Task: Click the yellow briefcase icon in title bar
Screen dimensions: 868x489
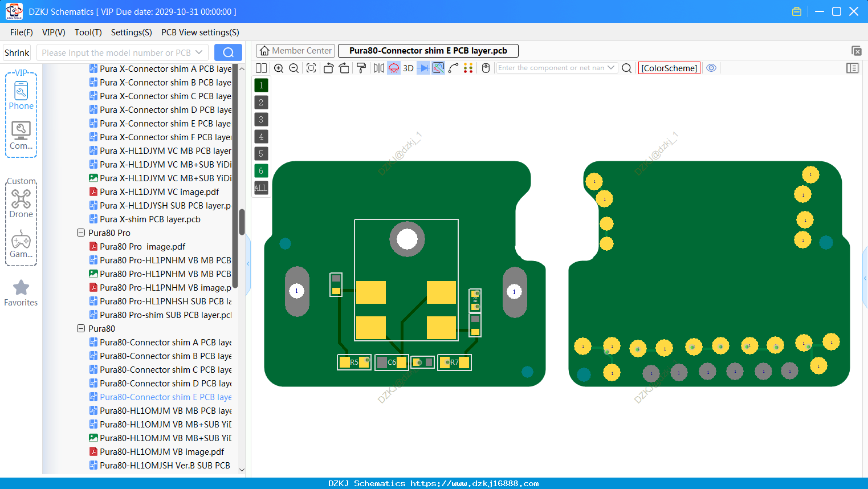Action: pyautogui.click(x=797, y=11)
